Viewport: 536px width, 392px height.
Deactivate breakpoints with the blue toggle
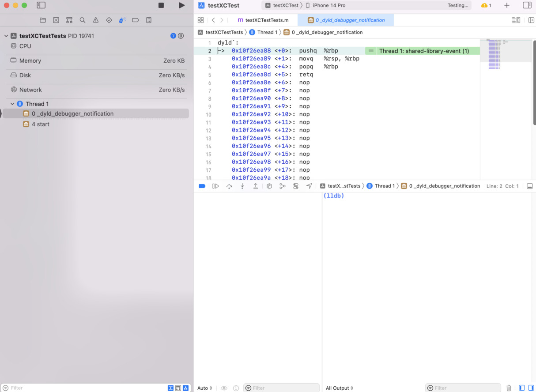(x=202, y=186)
